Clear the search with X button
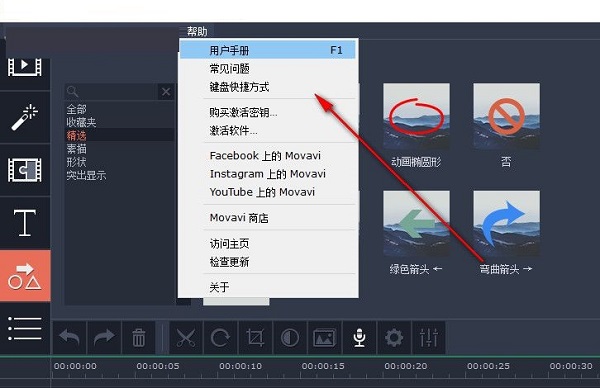The image size is (600, 388). click(x=166, y=92)
